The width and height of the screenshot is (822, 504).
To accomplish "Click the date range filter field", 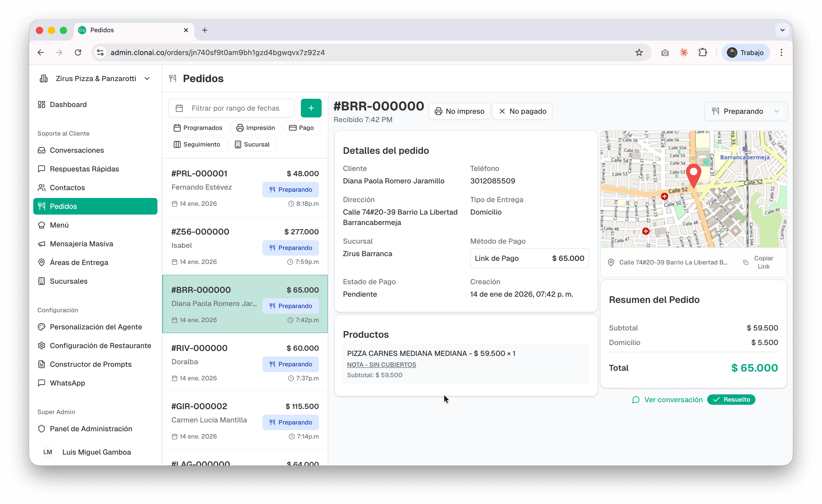I will (x=231, y=108).
